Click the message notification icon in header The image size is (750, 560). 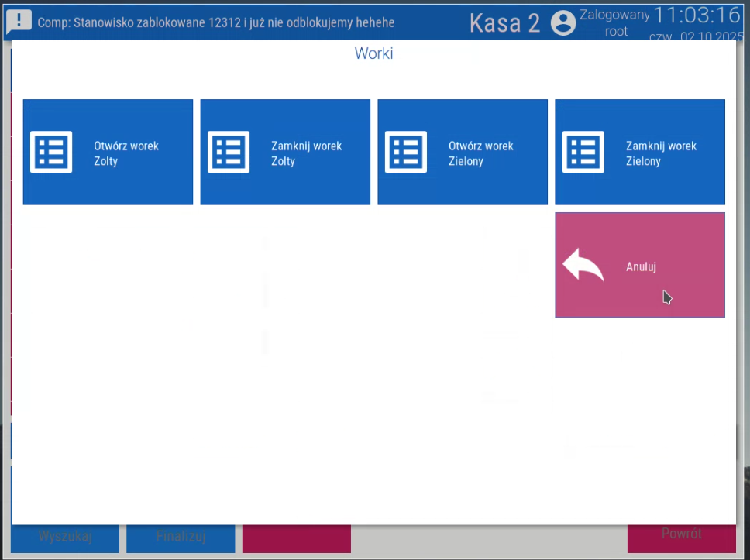click(19, 22)
